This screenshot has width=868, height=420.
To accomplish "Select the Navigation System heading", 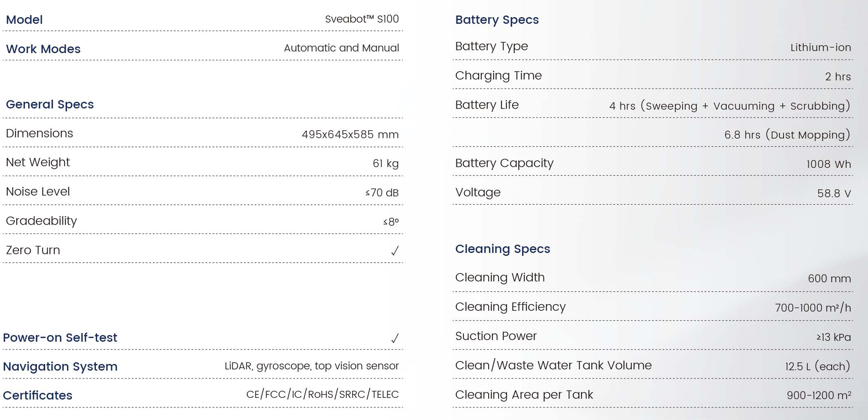I will [x=60, y=367].
